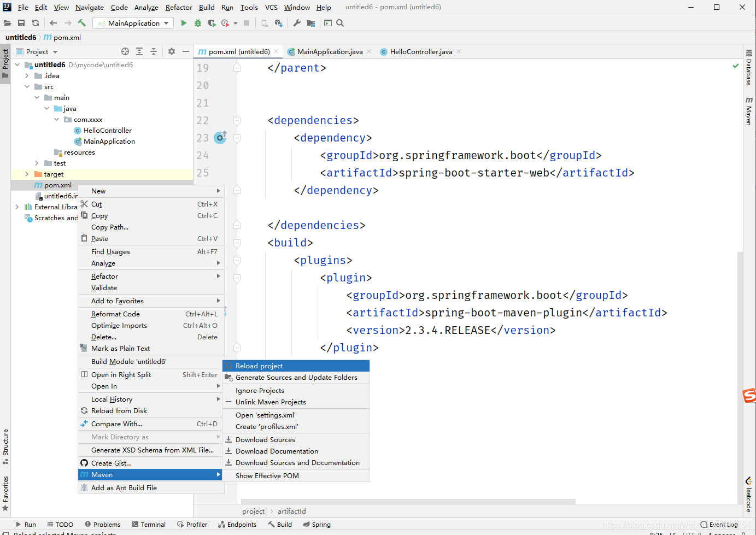Expand the test folder node
The image size is (756, 535).
tap(37, 163)
